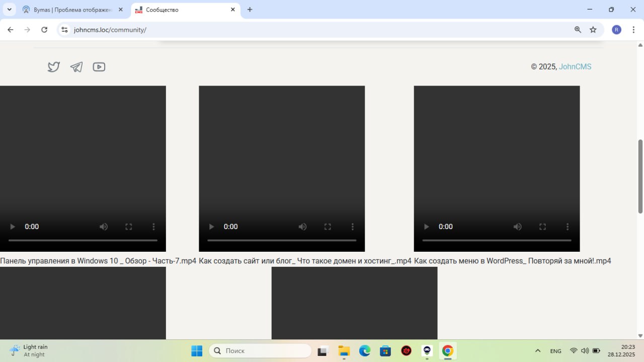Image resolution: width=644 pixels, height=362 pixels.
Task: Toggle fullscreen on the Панель управления video
Action: tap(129, 227)
